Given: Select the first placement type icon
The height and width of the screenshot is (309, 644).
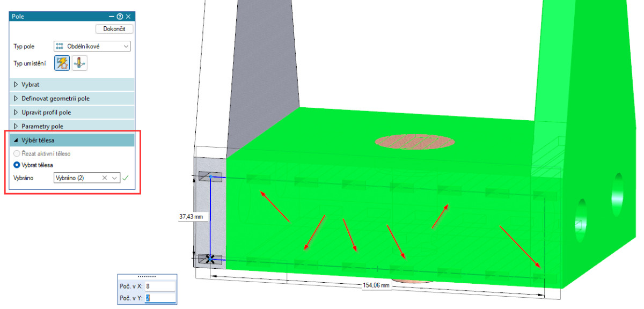Looking at the screenshot, I should [x=61, y=63].
